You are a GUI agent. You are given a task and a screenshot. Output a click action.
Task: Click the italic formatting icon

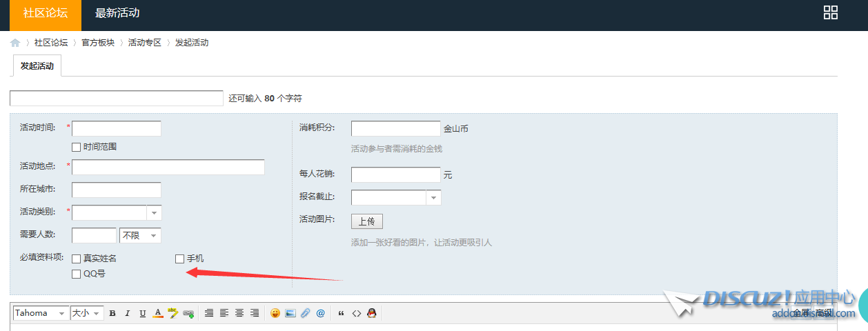127,313
